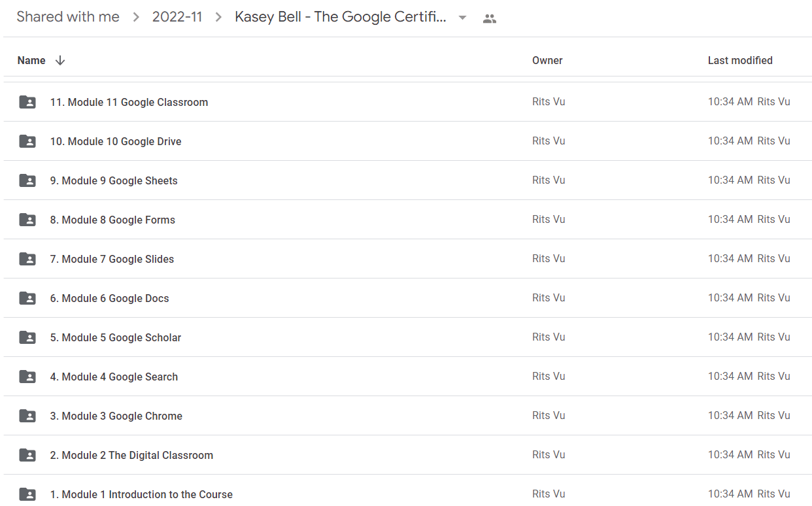Click the folder icon for Module 8 Google Forms
The image size is (812, 506).
click(x=27, y=220)
